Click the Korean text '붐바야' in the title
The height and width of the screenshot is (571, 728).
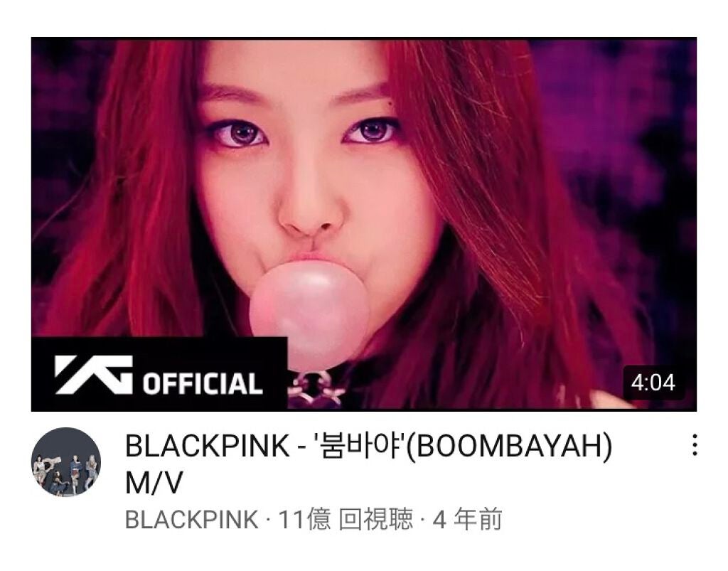[x=361, y=446]
